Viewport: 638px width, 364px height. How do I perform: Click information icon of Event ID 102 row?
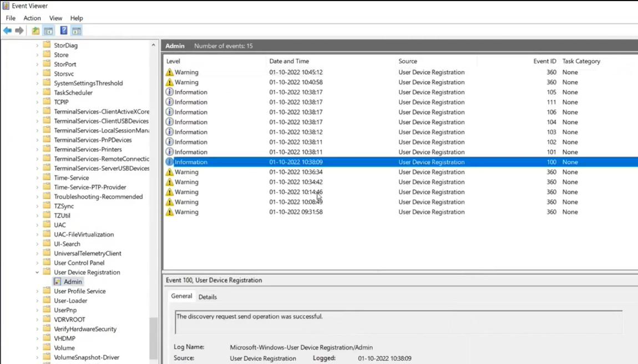(169, 142)
